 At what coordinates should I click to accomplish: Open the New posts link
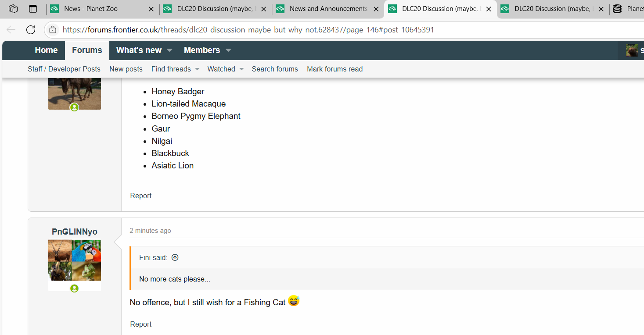pos(126,69)
